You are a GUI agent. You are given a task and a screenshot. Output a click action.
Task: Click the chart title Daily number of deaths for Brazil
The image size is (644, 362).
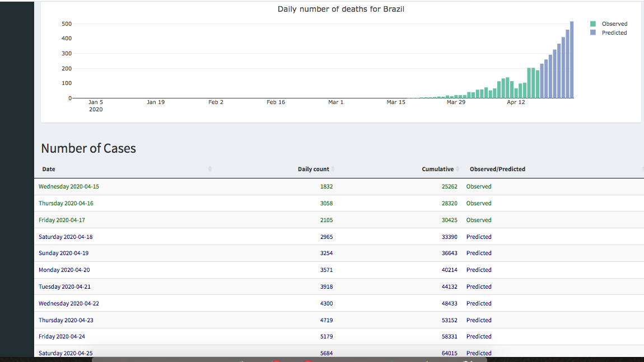(x=340, y=10)
